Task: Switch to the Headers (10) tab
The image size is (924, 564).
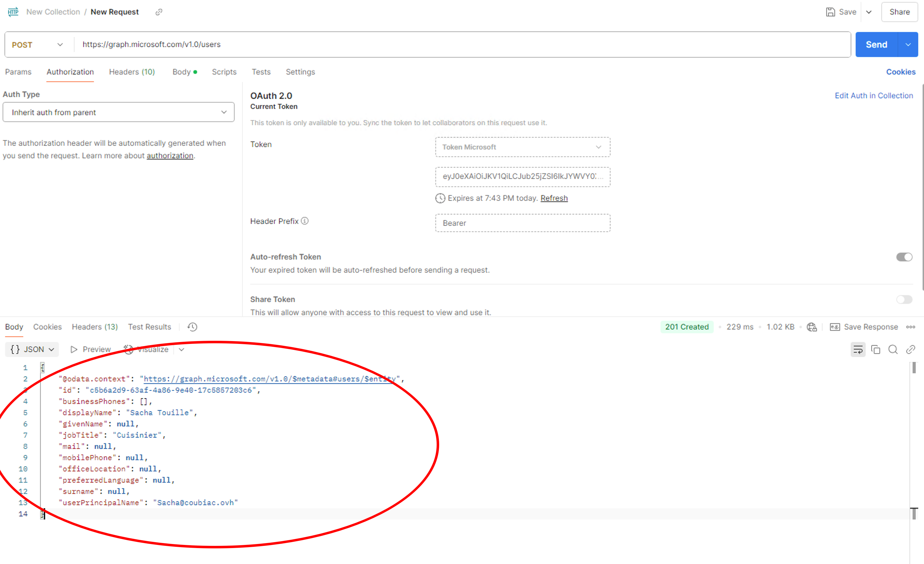Action: (x=132, y=72)
